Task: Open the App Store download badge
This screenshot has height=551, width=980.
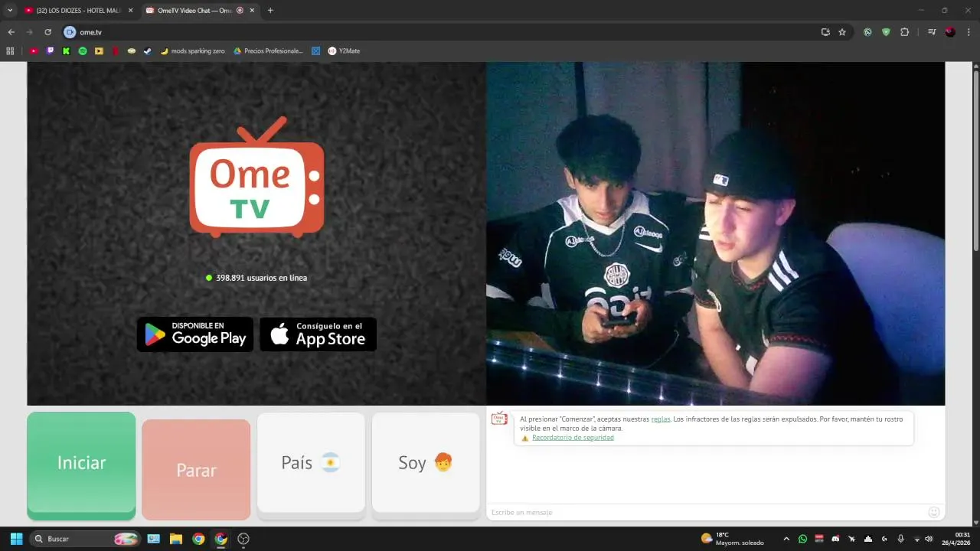Action: pyautogui.click(x=318, y=334)
